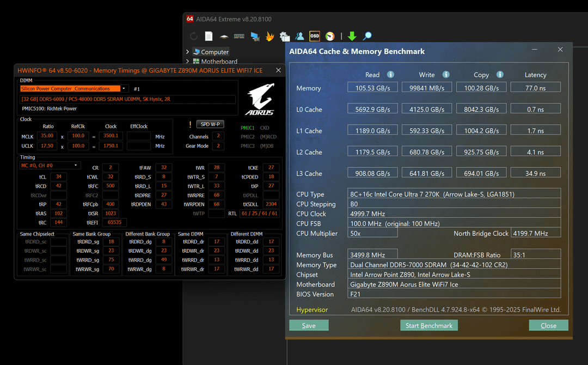
Task: Click the Computer tree node icon
Action: coord(196,52)
